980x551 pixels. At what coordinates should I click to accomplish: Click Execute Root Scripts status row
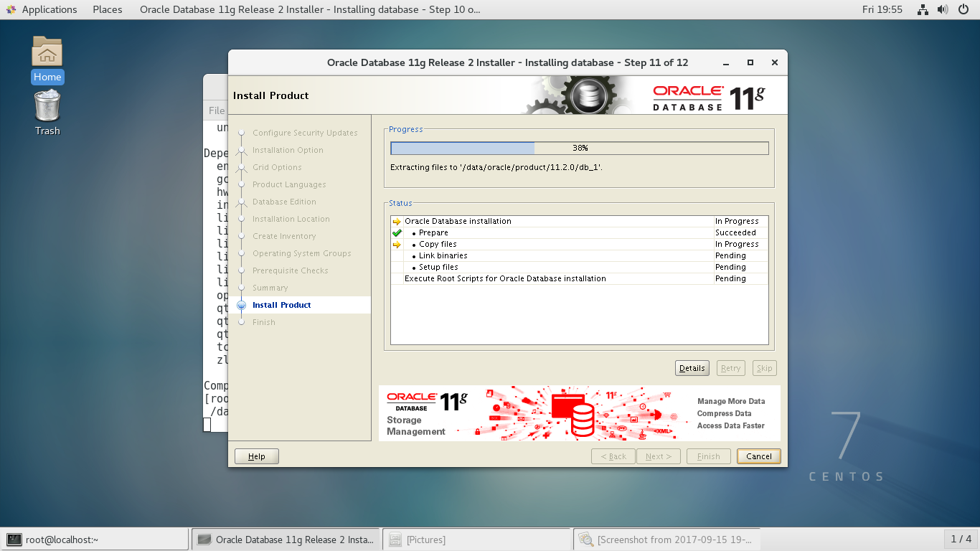pos(580,278)
